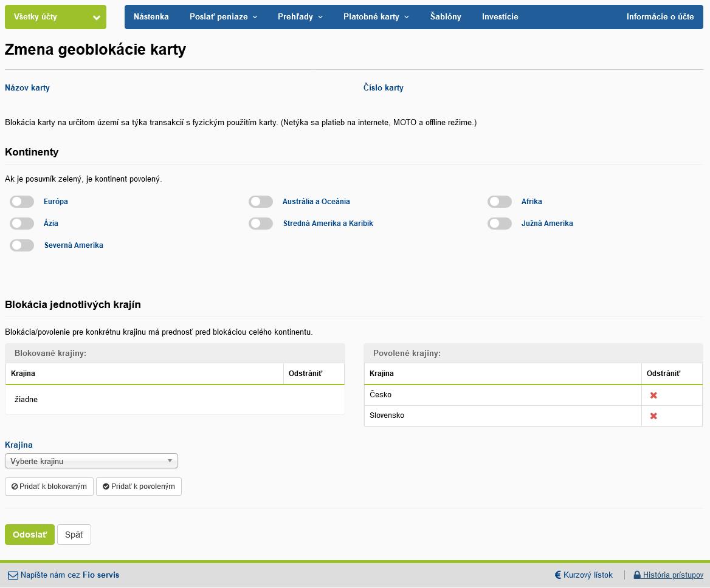Click Pridať k blokovaným button
The width and height of the screenshot is (710, 588).
point(49,487)
